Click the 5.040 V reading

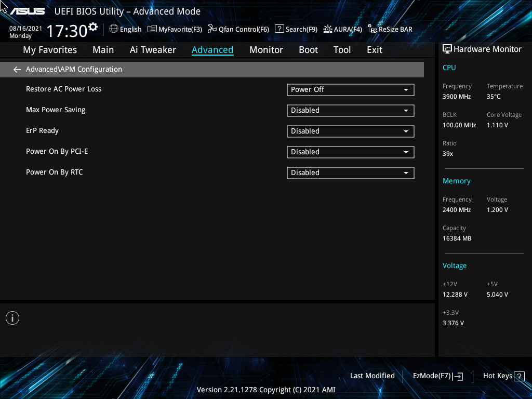[x=497, y=295]
